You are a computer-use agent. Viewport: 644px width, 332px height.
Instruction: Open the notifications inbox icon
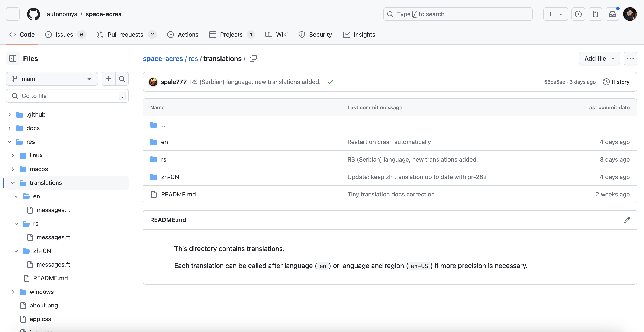tap(612, 14)
